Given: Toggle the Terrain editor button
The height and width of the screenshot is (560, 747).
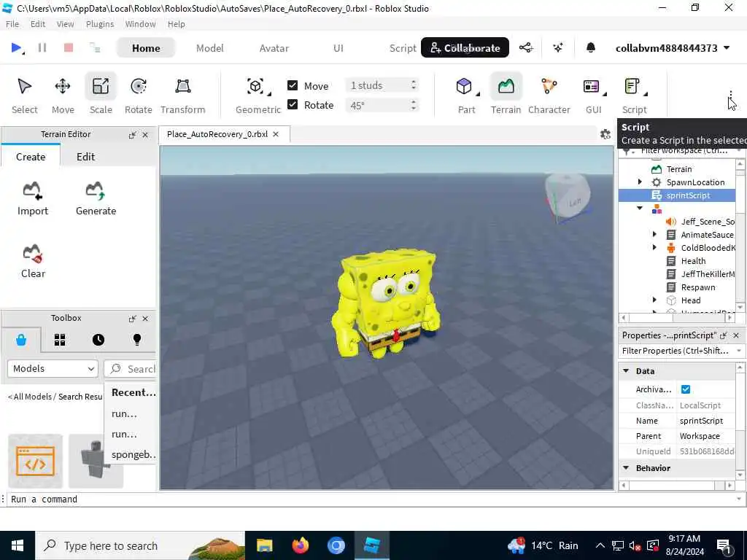Looking at the screenshot, I should 506,96.
